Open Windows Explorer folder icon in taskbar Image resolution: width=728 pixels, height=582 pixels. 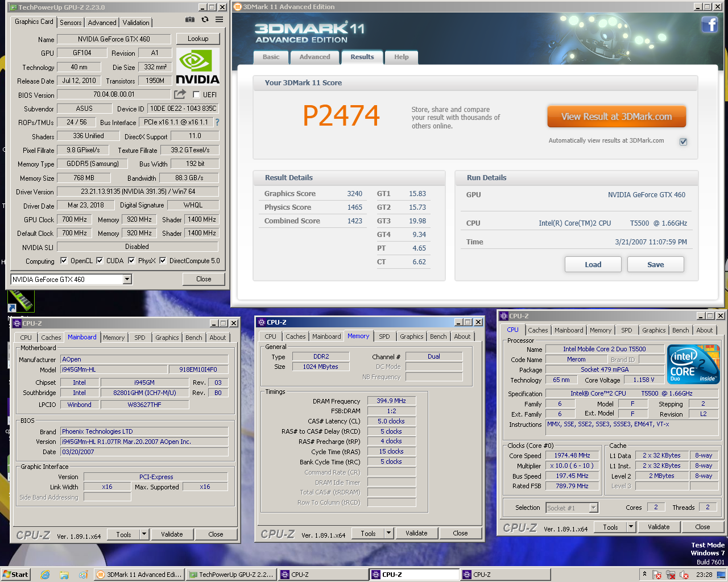pos(64,575)
